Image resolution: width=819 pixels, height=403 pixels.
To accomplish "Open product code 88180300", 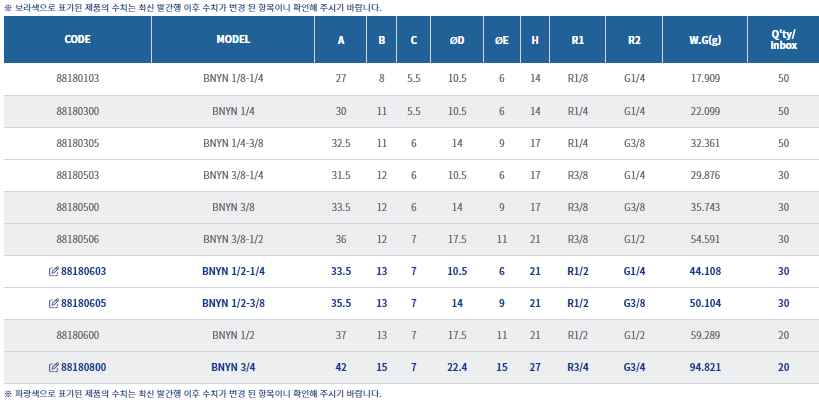I will (x=78, y=110).
